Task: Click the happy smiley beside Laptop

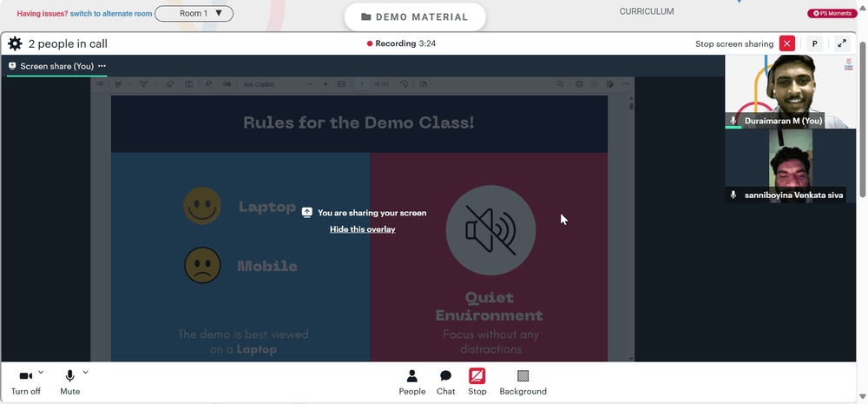Action: coord(202,206)
